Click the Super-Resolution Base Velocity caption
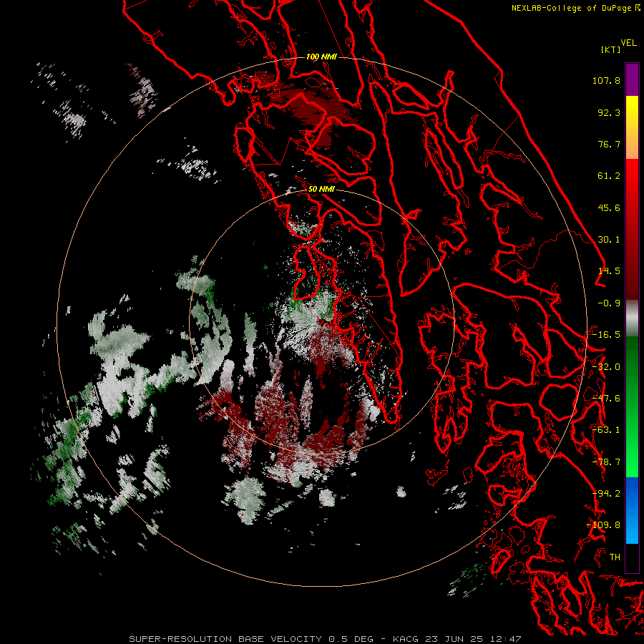Viewport: 644px width, 644px height. coord(325,639)
